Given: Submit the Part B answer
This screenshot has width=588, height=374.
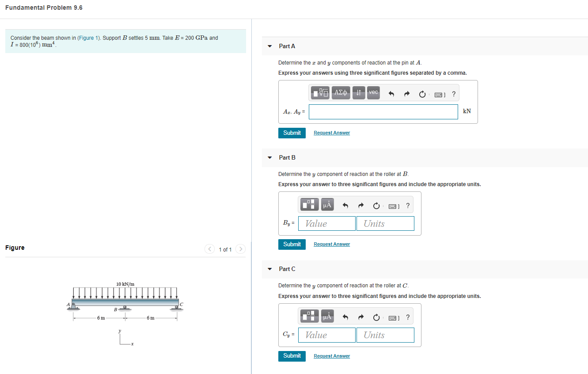Looking at the screenshot, I should (x=292, y=244).
